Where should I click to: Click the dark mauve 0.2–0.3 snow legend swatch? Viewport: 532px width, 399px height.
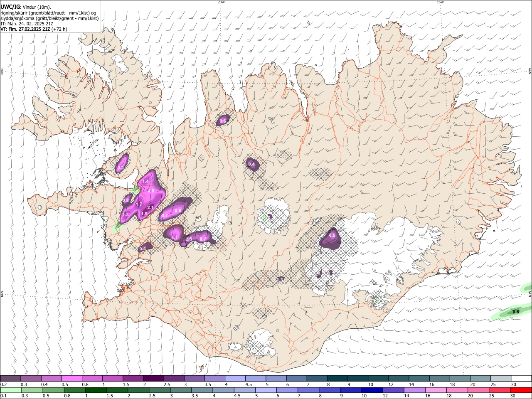click(10, 378)
